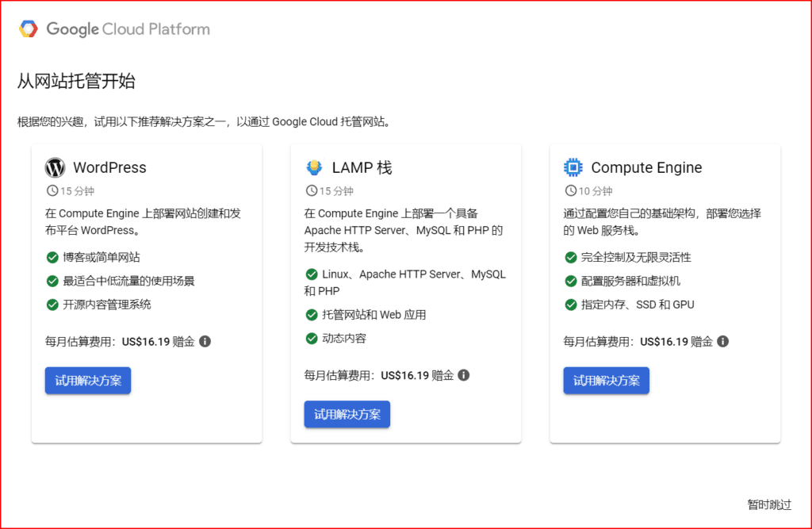The image size is (812, 529).
Task: Click the info icon beside LAMP 栈 赠金
Action: [x=464, y=375]
